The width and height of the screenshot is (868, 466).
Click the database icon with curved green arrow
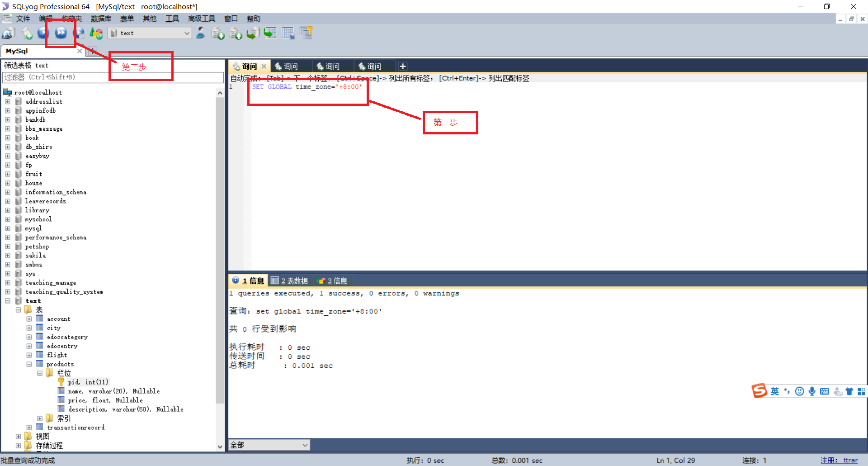coord(253,33)
